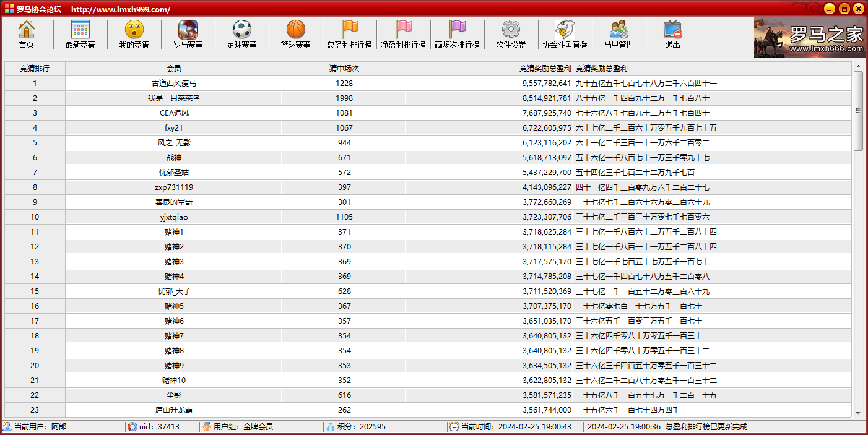Click the 竞猜排行 column header
This screenshot has width=868, height=435.
pos(35,69)
